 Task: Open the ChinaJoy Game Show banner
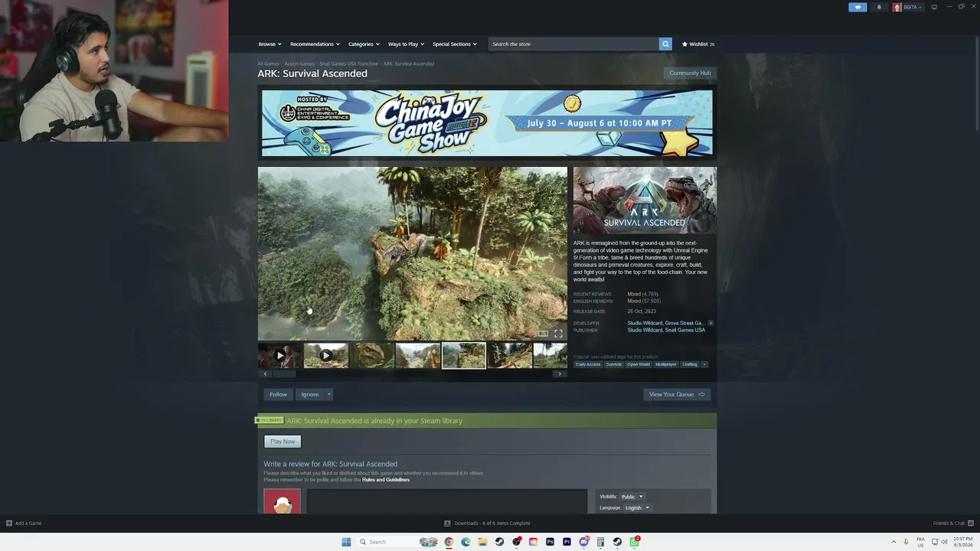487,123
